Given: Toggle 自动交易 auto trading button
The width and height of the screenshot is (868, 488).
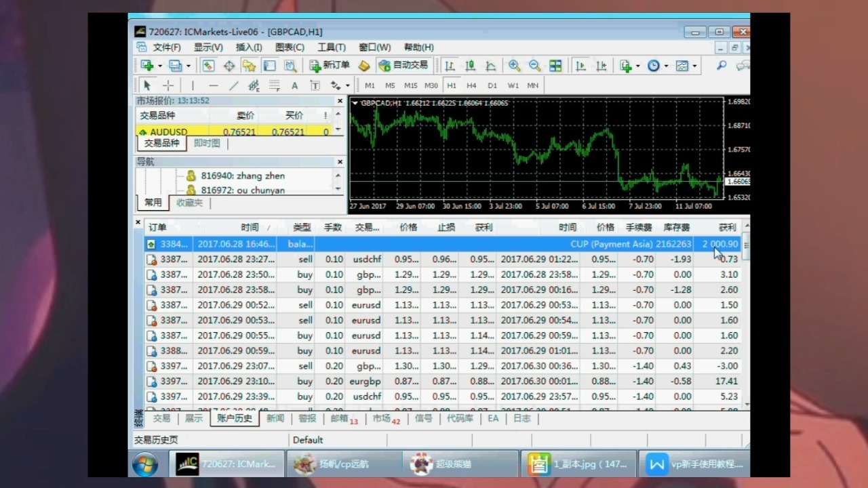Looking at the screenshot, I should coord(404,65).
